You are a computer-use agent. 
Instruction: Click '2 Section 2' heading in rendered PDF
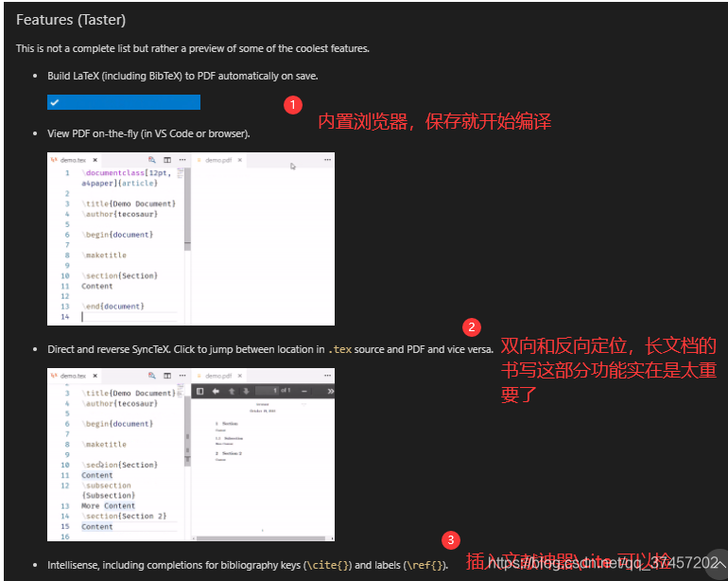click(x=229, y=453)
